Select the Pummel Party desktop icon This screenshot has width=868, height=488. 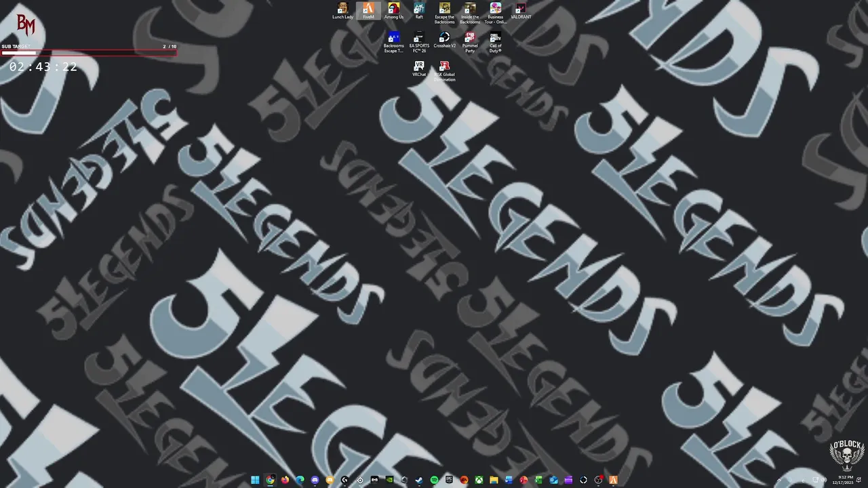470,42
